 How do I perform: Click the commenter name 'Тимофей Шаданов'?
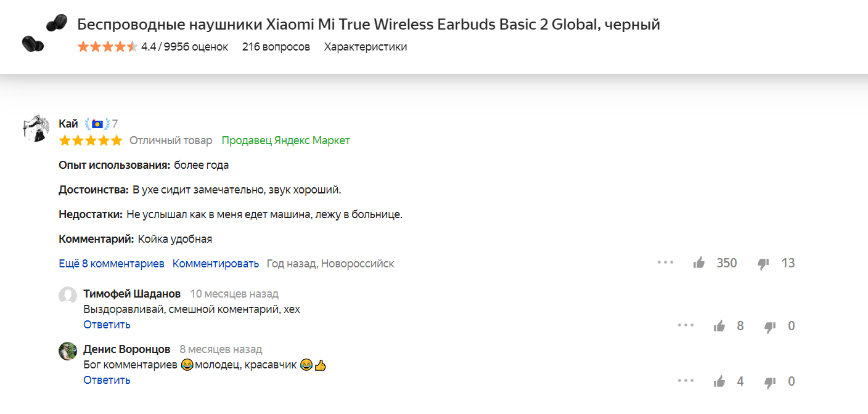coord(133,294)
